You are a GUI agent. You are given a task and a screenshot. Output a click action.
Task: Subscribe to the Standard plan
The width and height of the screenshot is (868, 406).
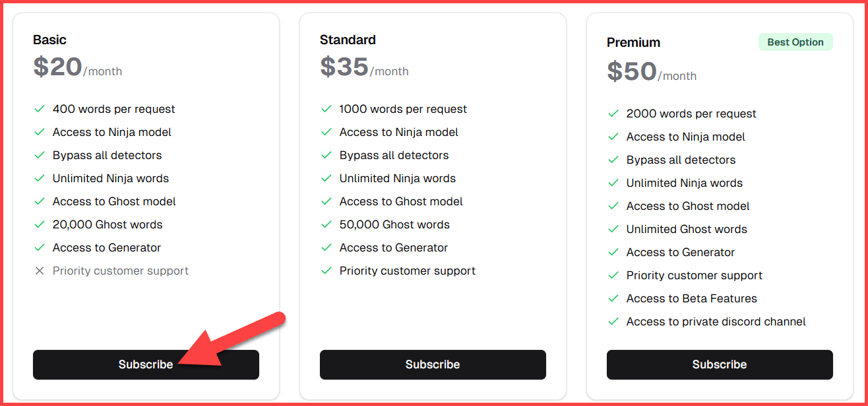(x=433, y=364)
